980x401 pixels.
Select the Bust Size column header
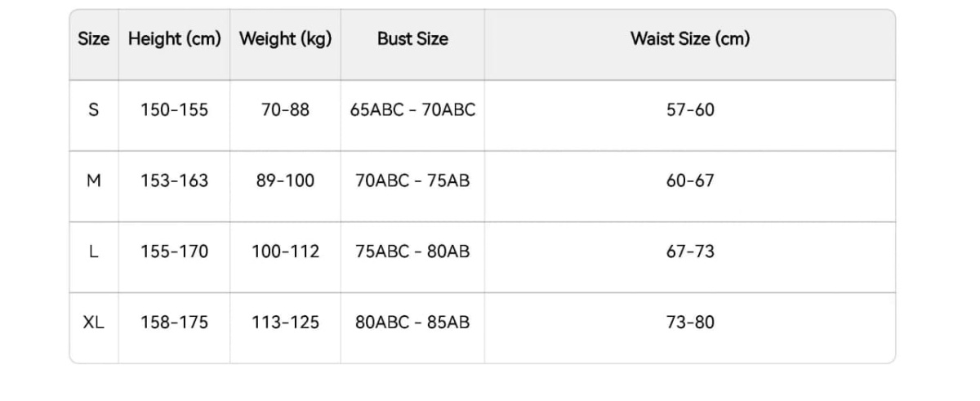click(412, 38)
